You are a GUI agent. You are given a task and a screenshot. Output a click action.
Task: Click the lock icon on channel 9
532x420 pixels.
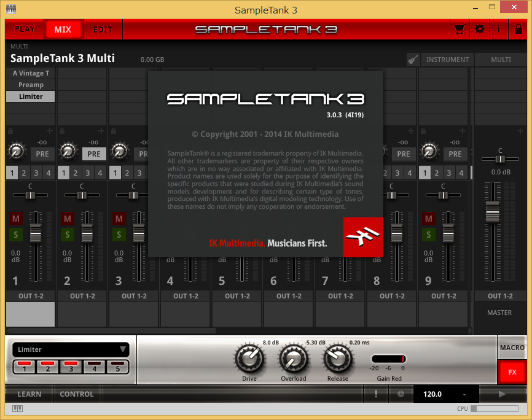(423, 131)
